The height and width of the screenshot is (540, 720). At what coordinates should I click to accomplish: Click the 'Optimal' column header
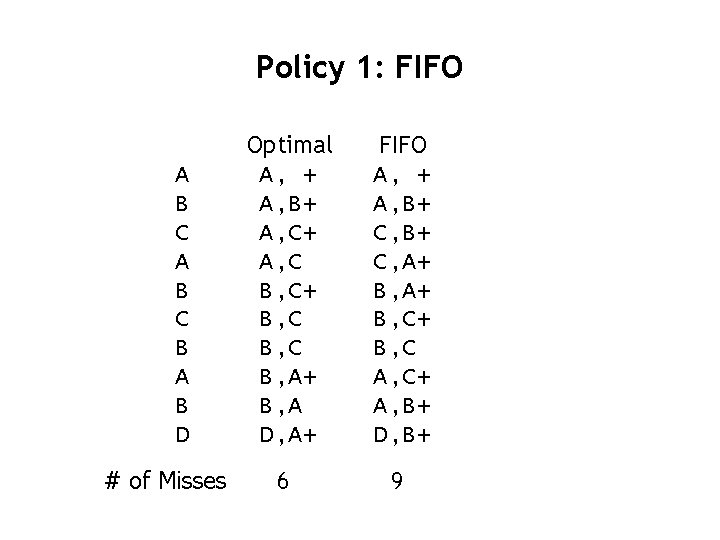click(290, 146)
